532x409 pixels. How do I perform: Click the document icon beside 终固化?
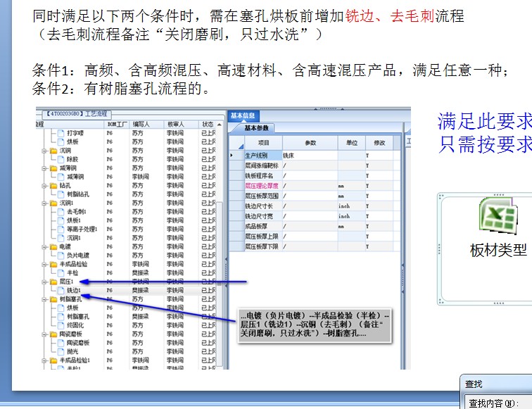click(x=61, y=325)
